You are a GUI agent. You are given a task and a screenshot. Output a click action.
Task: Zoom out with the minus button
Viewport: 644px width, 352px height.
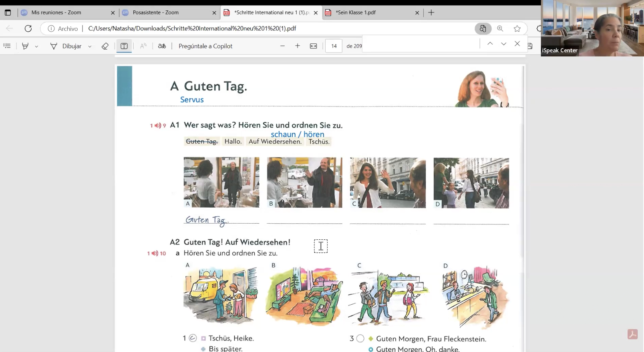tap(282, 46)
